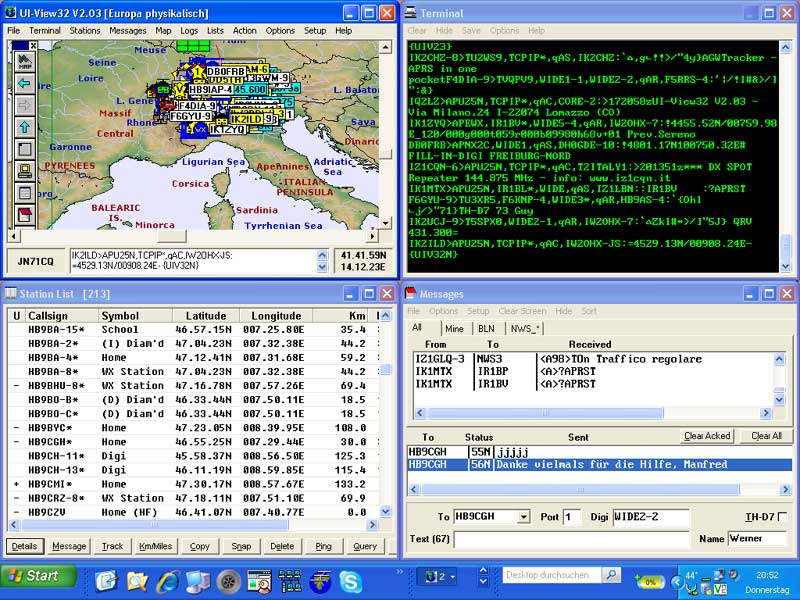This screenshot has height=600, width=800.
Task: Open the UI-View32 title bar system icon
Action: click(x=10, y=13)
